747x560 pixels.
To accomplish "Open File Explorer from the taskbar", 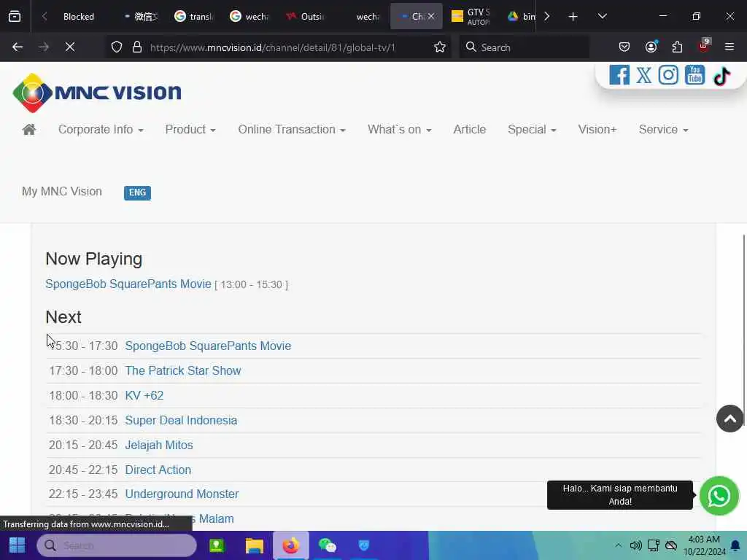I will pyautogui.click(x=255, y=545).
